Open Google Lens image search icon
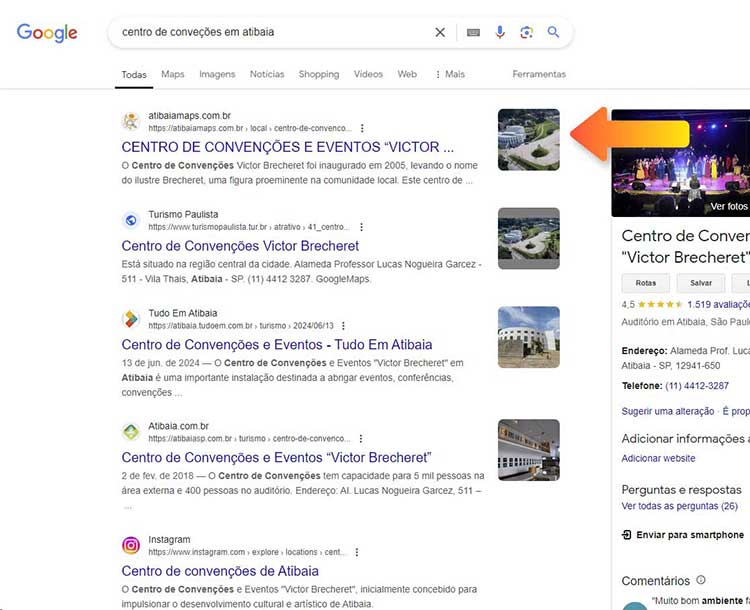This screenshot has width=750, height=610. pyautogui.click(x=527, y=32)
